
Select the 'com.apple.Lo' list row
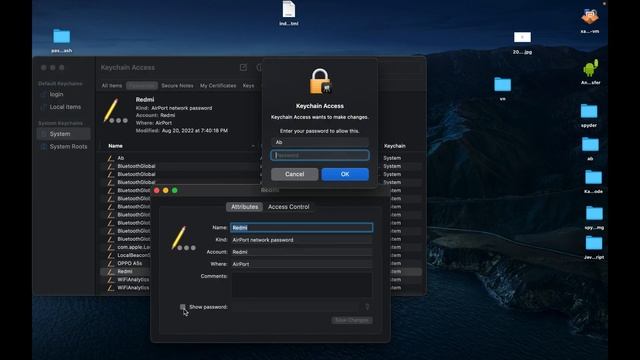click(133, 247)
